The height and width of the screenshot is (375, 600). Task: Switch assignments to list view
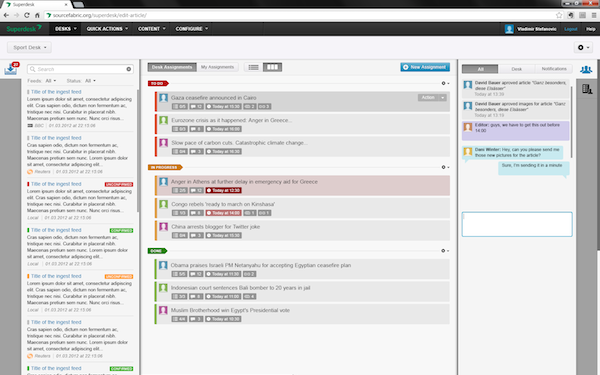pos(253,67)
